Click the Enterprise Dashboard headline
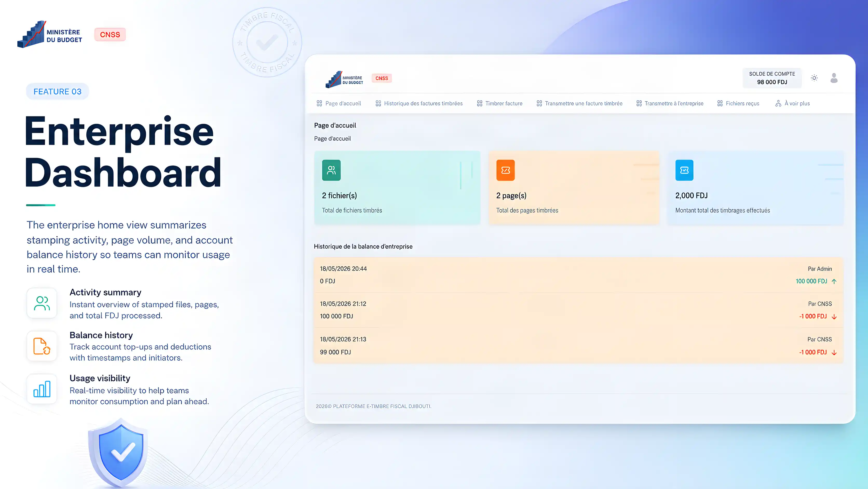The width and height of the screenshot is (868, 489). (123, 151)
